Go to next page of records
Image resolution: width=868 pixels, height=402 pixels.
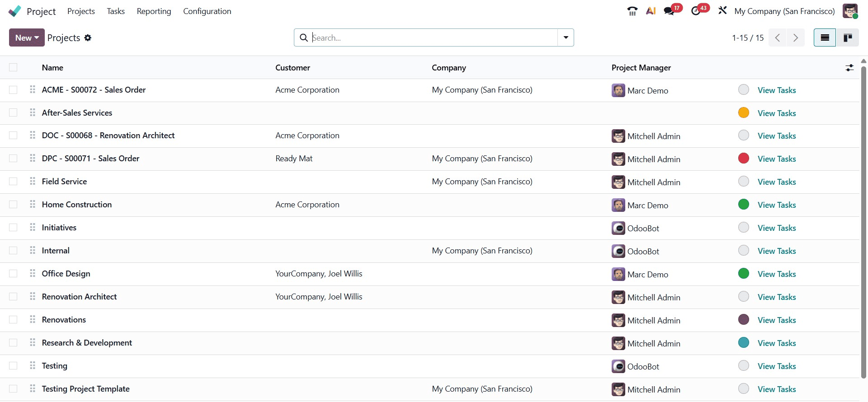tap(796, 37)
